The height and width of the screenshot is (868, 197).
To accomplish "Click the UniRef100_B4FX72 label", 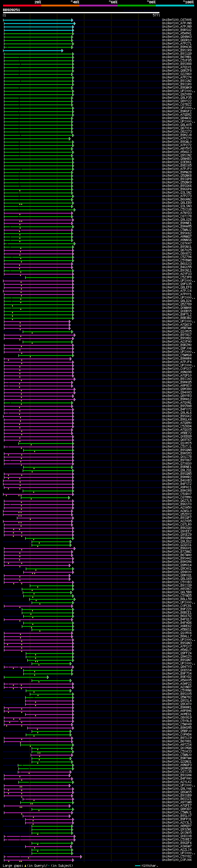I will (x=177, y=409).
